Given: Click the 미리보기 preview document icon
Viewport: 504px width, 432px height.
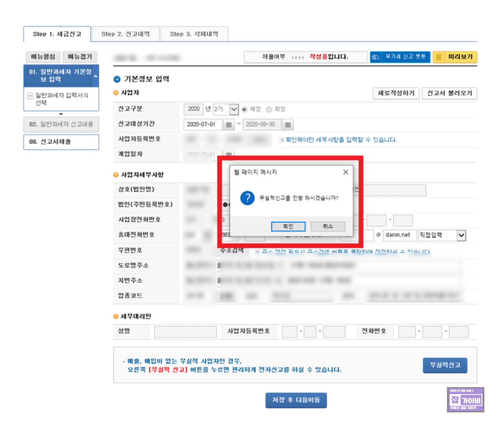Looking at the screenshot, I should 439,57.
